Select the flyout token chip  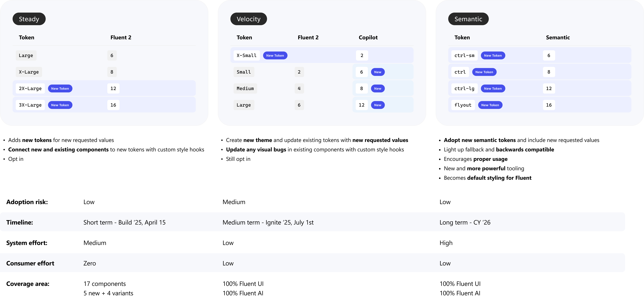(463, 105)
